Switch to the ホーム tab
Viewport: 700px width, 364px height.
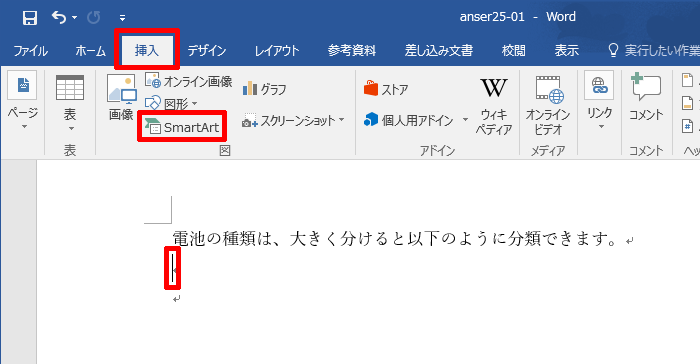(90, 50)
